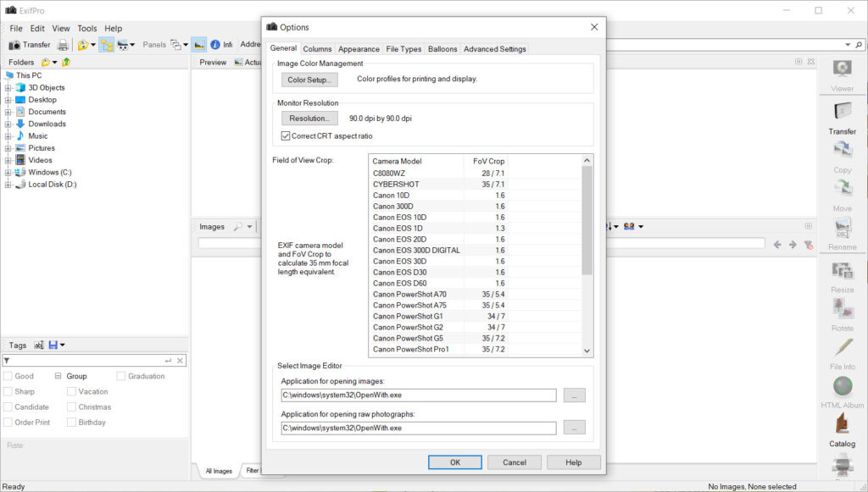This screenshot has width=868, height=492.
Task: Click the HTML Album sphere icon
Action: pos(842,386)
